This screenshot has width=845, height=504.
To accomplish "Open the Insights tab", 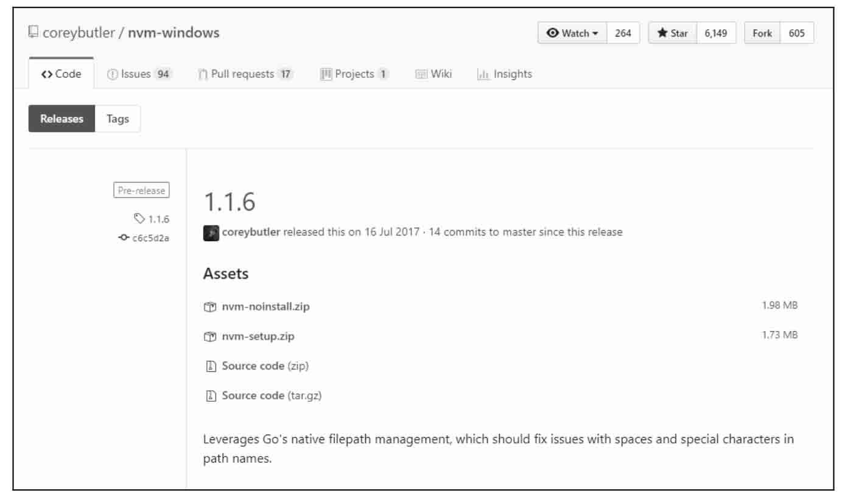I will click(x=505, y=74).
